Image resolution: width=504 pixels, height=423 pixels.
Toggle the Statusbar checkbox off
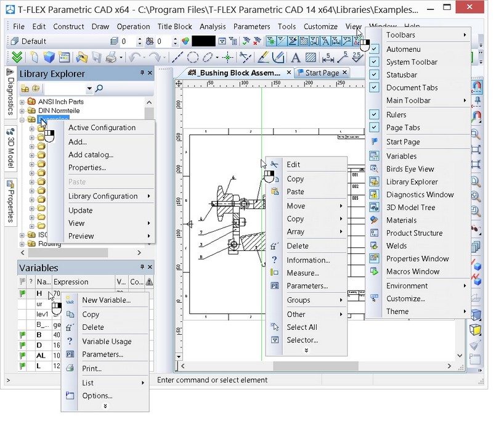pyautogui.click(x=374, y=75)
